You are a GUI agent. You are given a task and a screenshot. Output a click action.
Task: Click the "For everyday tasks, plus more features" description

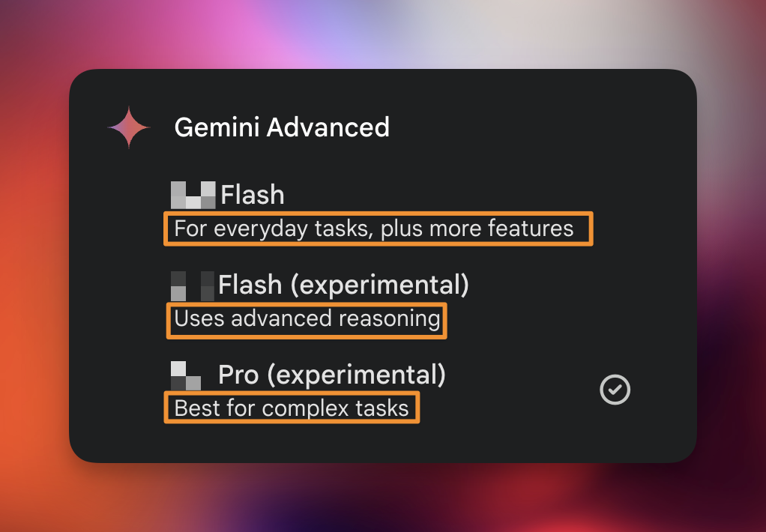(x=374, y=229)
